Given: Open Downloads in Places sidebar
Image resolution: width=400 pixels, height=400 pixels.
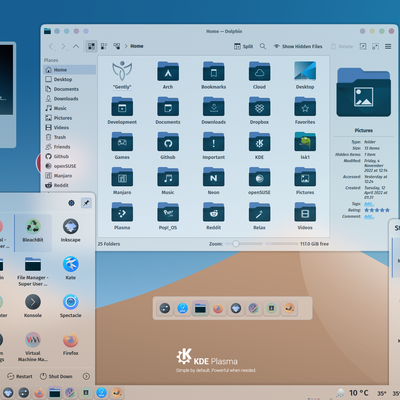Looking at the screenshot, I should pyautogui.click(x=70, y=99).
